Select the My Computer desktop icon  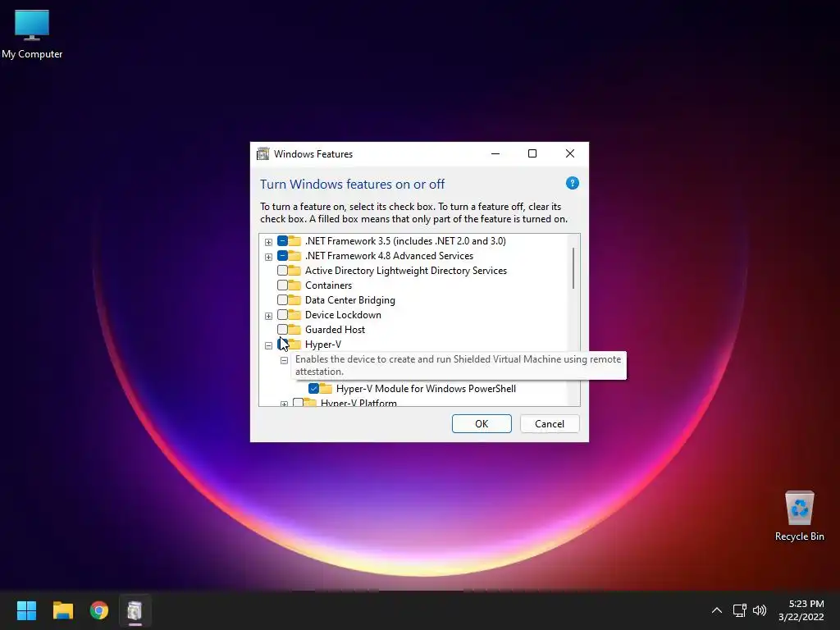point(32,34)
